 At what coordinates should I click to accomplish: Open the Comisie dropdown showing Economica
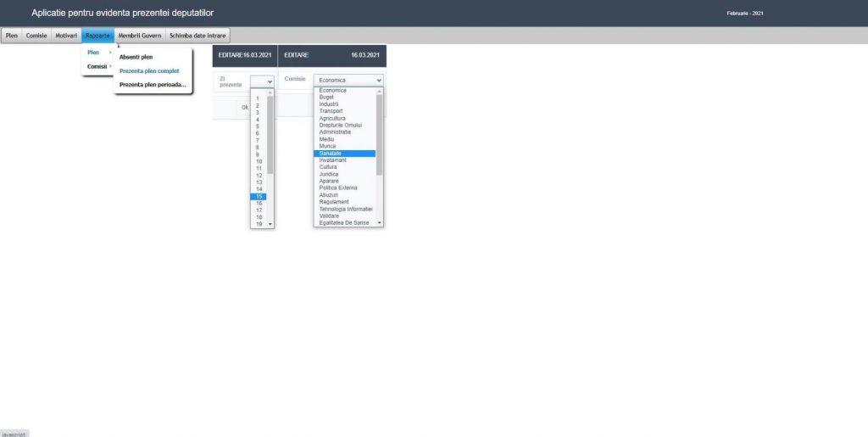348,81
